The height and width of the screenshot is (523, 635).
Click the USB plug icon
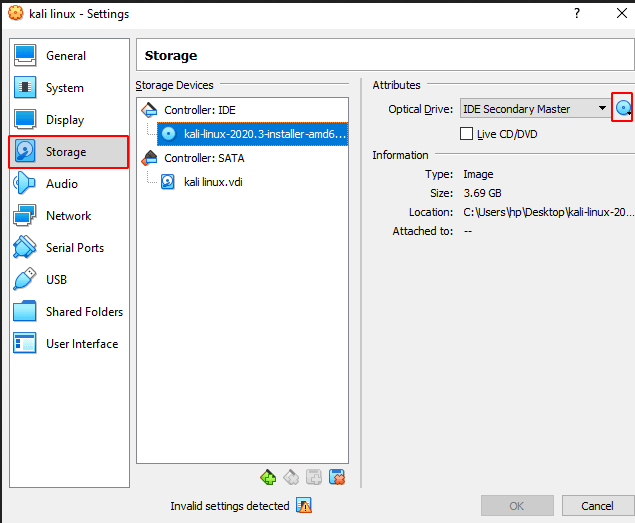pos(24,279)
